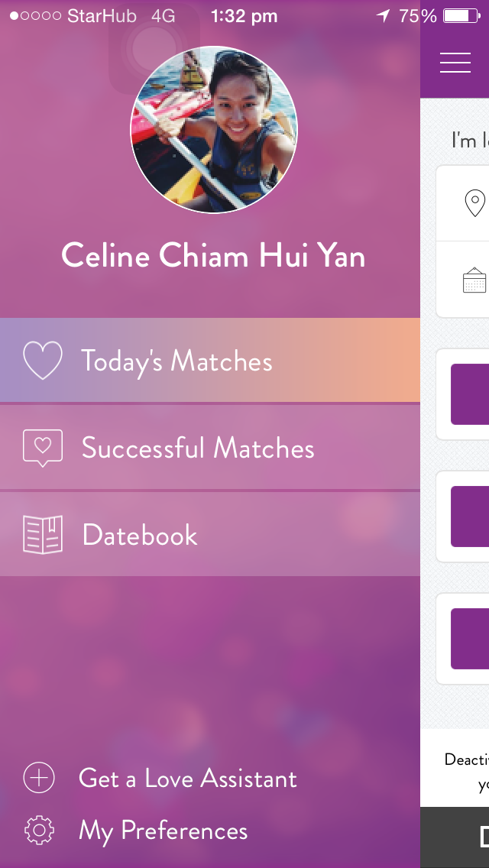The height and width of the screenshot is (868, 489).
Task: Open Successful Matches menu item
Action: click(210, 448)
